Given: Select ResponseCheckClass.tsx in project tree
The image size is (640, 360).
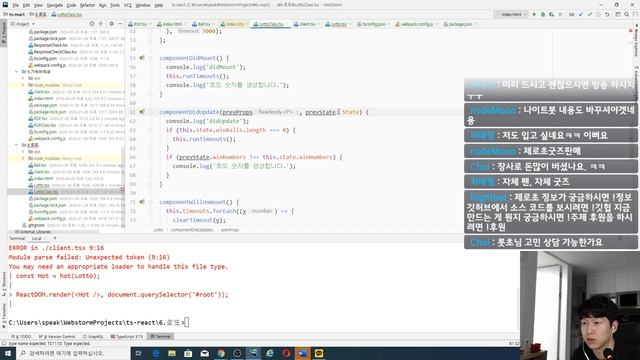Looking at the screenshot, I should 55,52.
